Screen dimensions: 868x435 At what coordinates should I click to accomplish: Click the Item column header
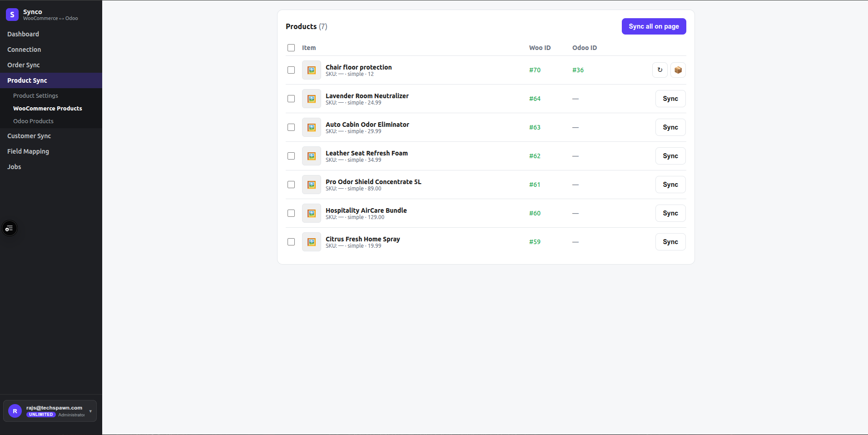pos(309,48)
